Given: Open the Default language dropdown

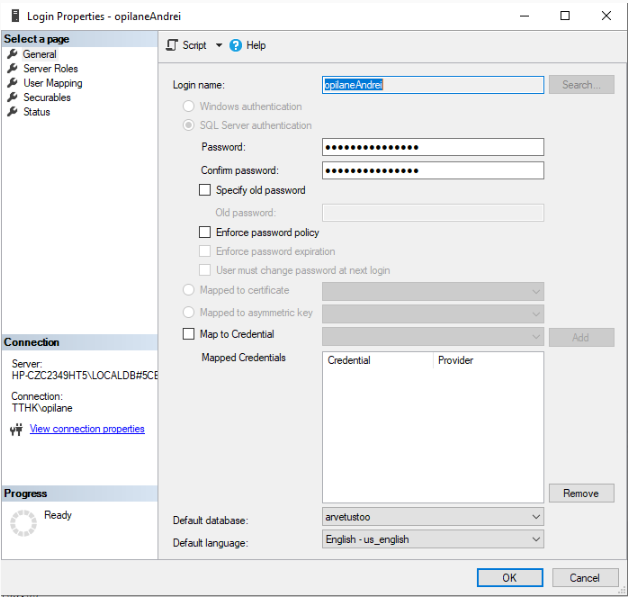Looking at the screenshot, I should [x=535, y=539].
